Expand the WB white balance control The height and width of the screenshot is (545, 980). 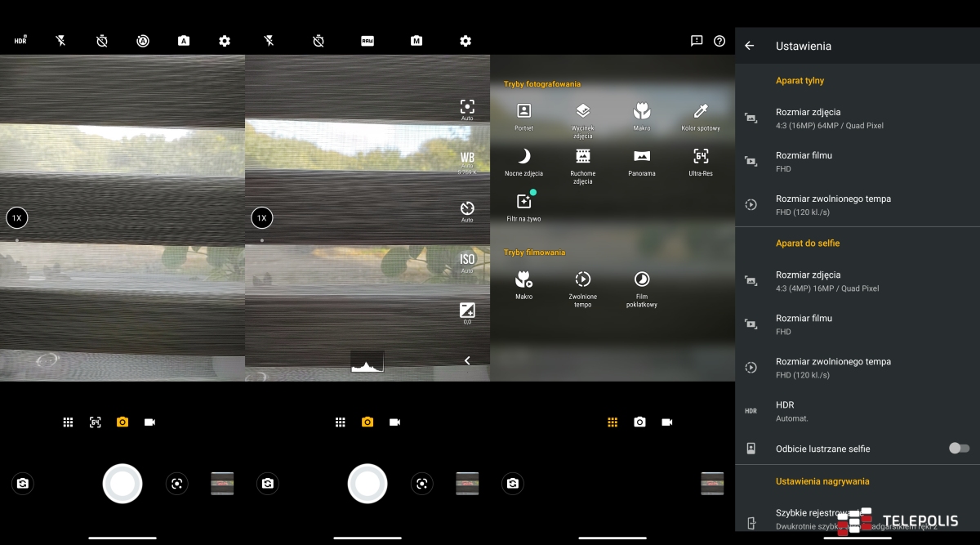coord(467,159)
